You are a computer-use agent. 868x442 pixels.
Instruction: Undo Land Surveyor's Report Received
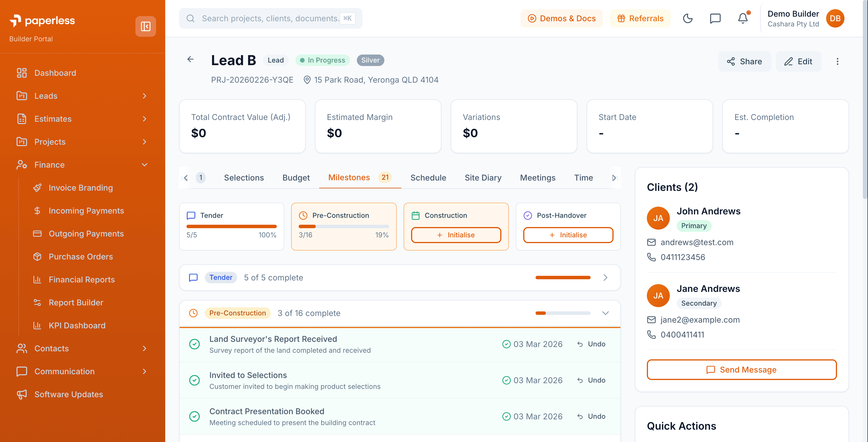click(x=591, y=344)
